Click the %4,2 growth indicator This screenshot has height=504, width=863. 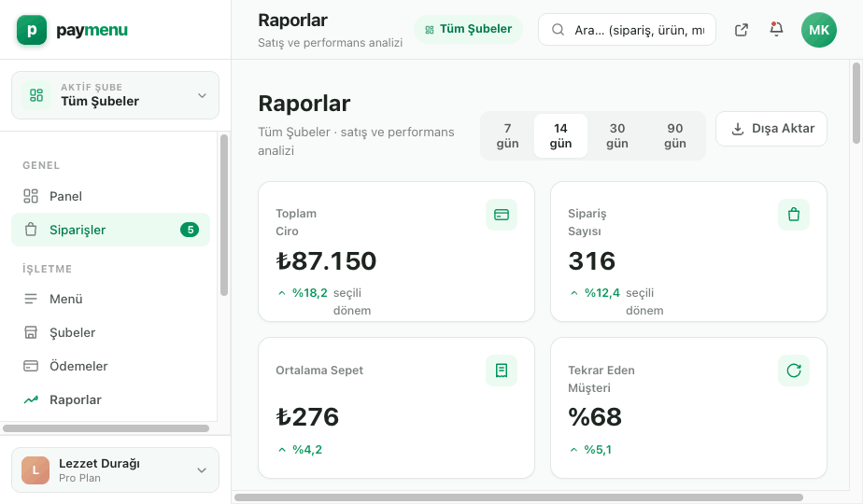(301, 450)
